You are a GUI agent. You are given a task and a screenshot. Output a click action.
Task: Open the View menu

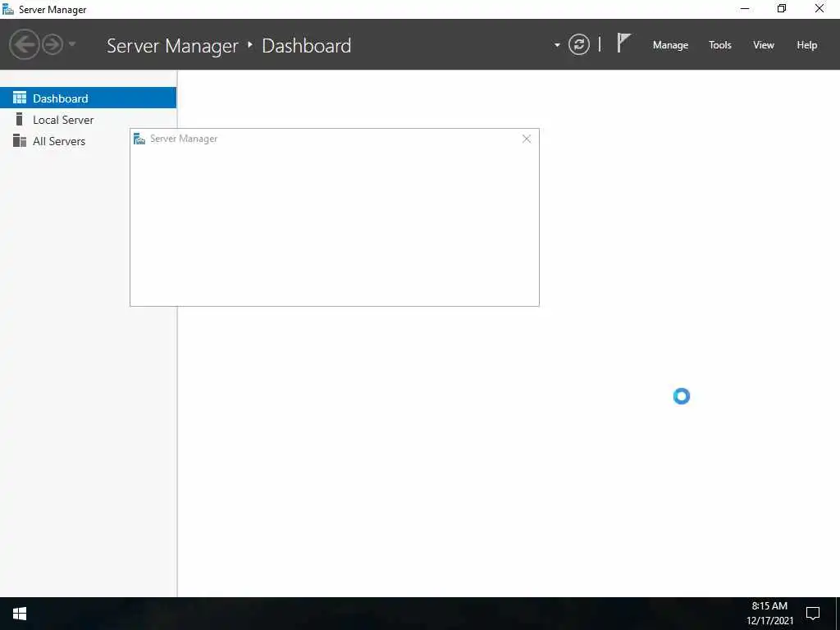(x=764, y=45)
